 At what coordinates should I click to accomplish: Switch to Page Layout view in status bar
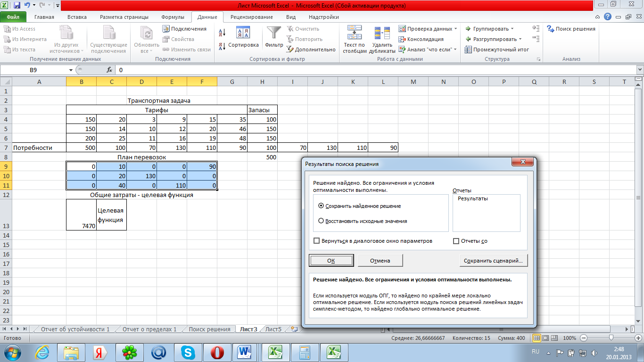pyautogui.click(x=545, y=338)
